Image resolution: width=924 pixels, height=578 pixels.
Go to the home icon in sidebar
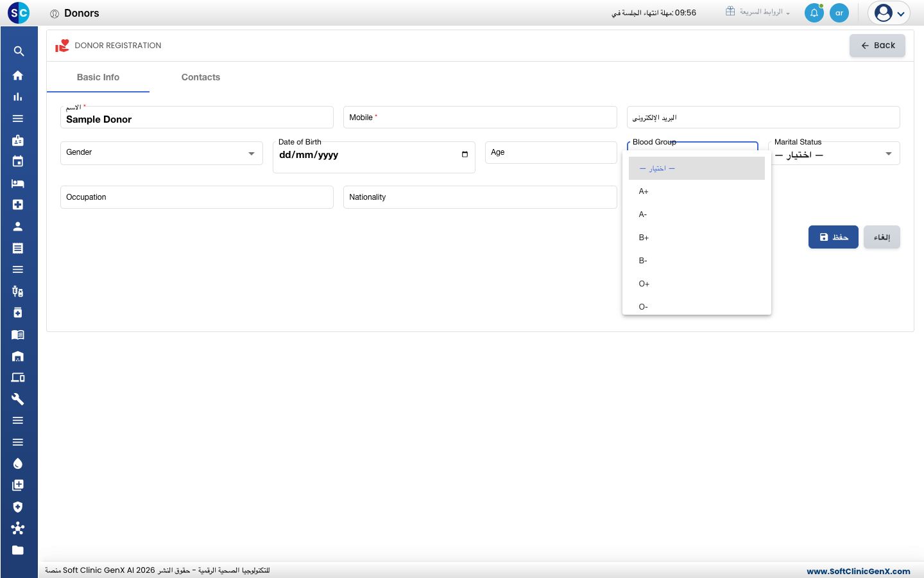click(18, 75)
